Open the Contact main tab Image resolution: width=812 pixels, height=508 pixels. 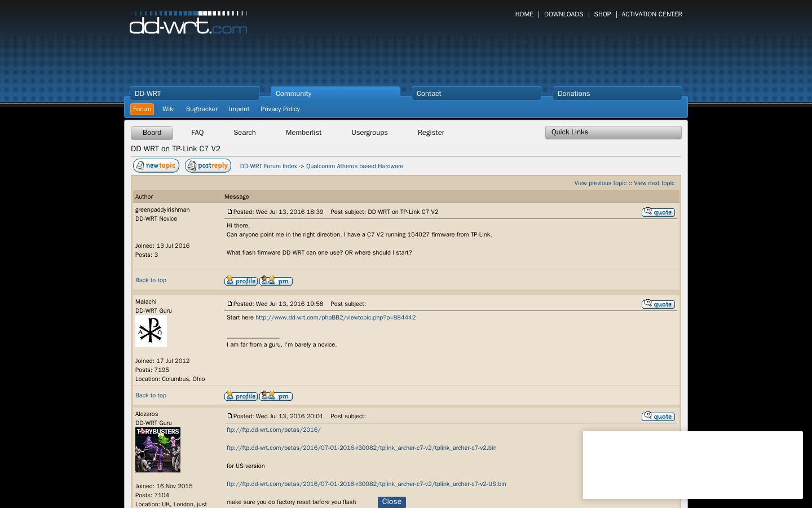click(476, 93)
